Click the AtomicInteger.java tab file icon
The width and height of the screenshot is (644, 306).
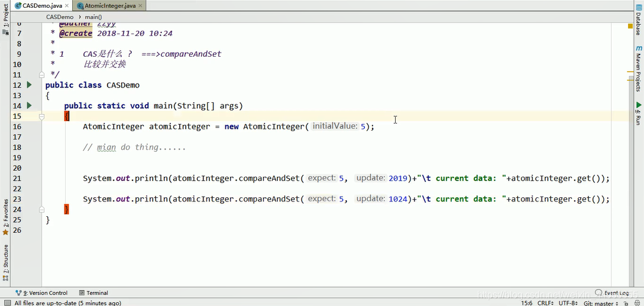79,6
